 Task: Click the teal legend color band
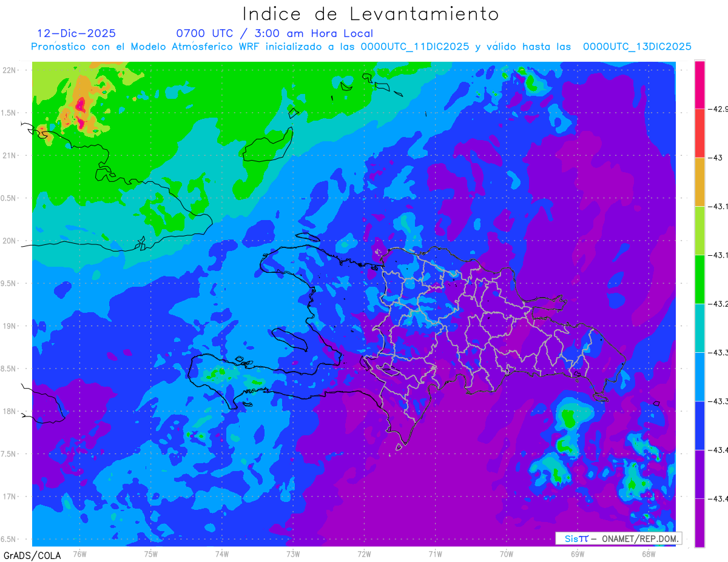(699, 328)
